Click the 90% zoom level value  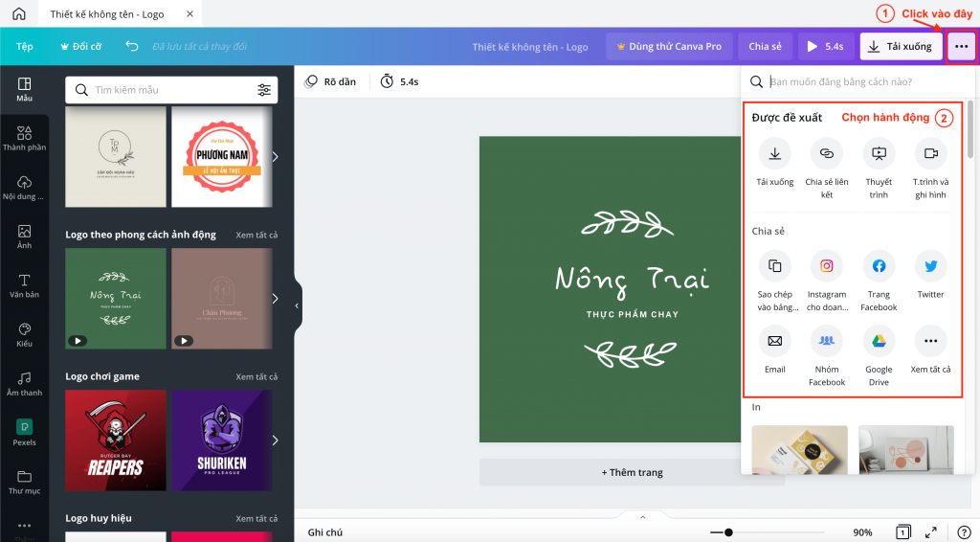click(862, 532)
